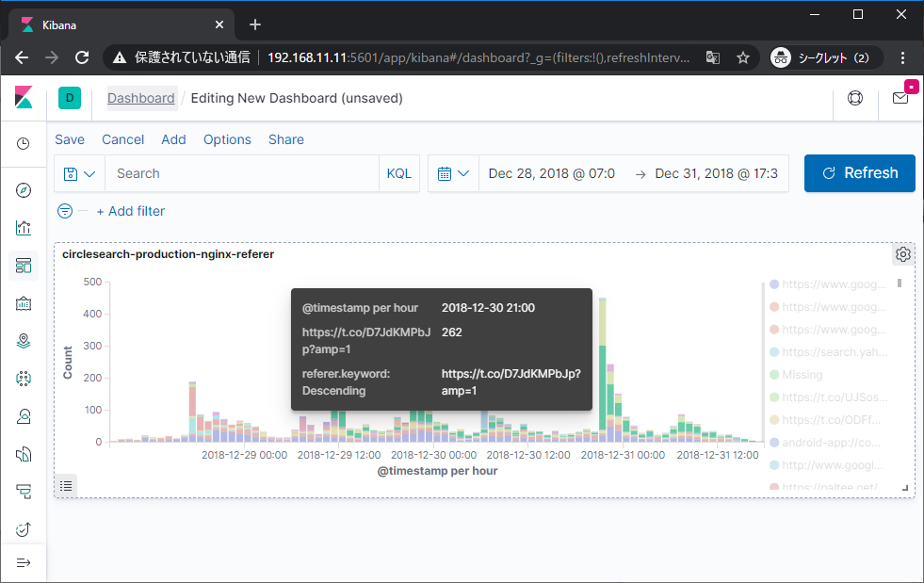
Task: Open the Uptime app icon
Action: [24, 529]
